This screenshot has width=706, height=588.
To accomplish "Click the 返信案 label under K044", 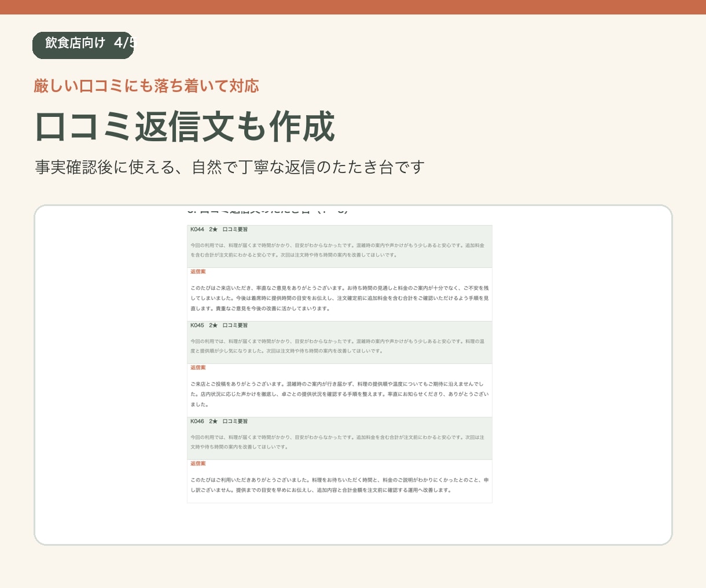I will 198,271.
